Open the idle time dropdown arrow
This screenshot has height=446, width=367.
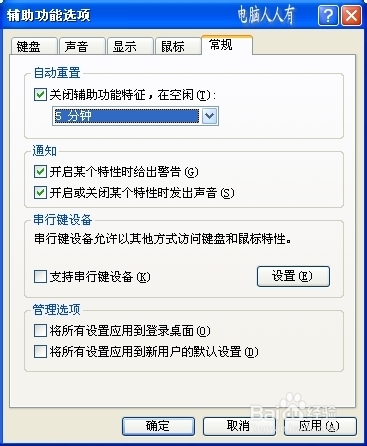click(210, 116)
